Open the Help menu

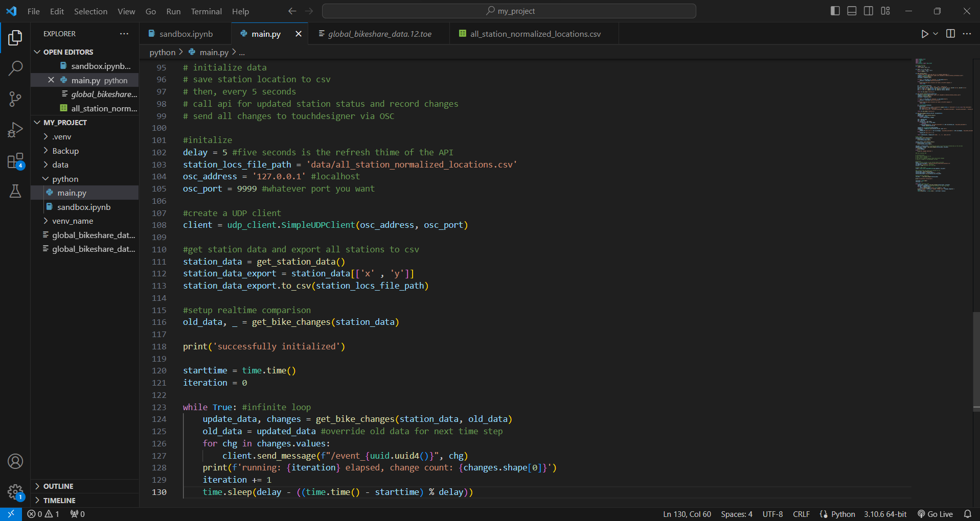coord(240,11)
